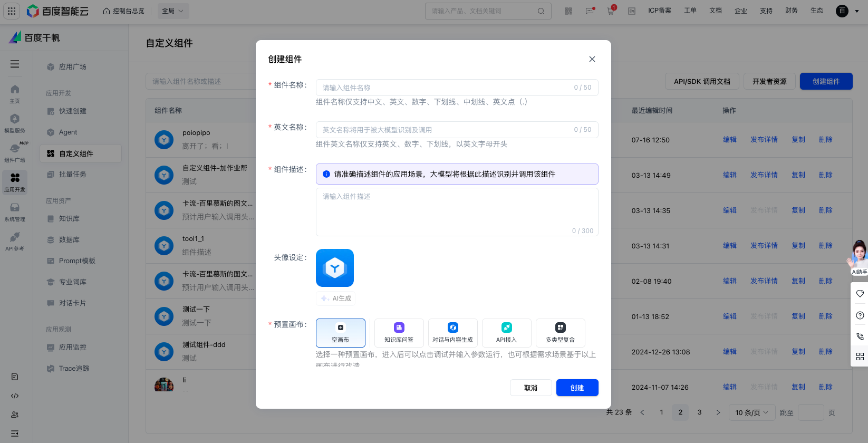The image size is (868, 443).
Task: Select the 空画布 preset canvas option
Action: (x=340, y=333)
